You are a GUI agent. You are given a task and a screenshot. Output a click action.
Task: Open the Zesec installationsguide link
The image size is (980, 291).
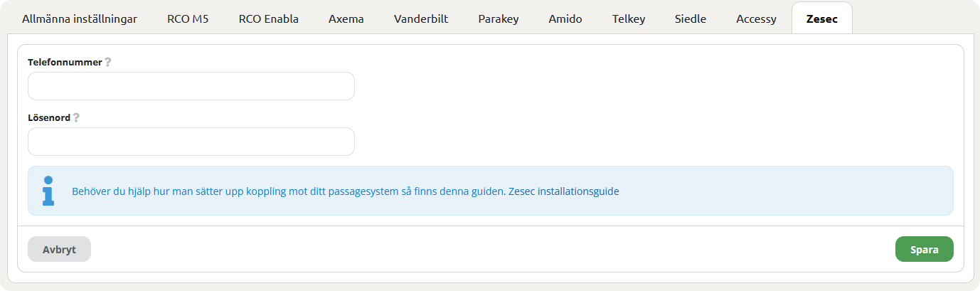(564, 191)
